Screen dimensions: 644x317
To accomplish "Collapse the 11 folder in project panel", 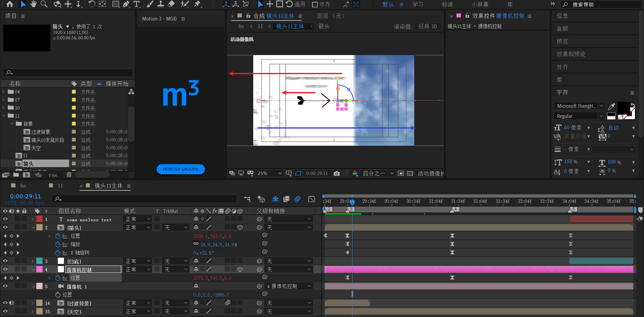I will click(x=3, y=116).
